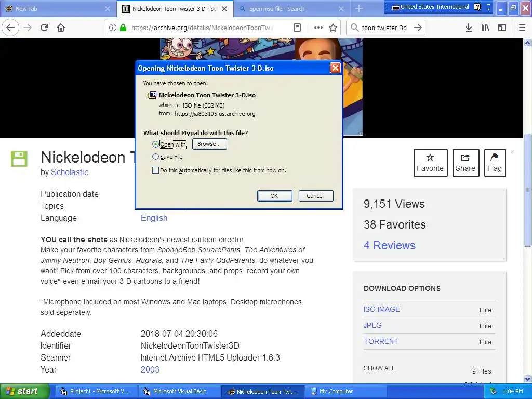The height and width of the screenshot is (399, 532).
Task: Click the ISO file icon in dialog
Action: point(152,95)
